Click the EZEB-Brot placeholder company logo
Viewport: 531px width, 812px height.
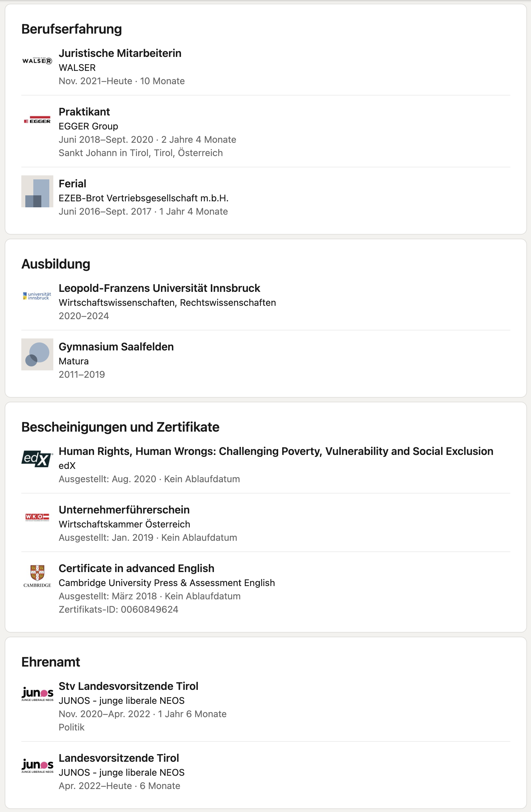pyautogui.click(x=37, y=191)
